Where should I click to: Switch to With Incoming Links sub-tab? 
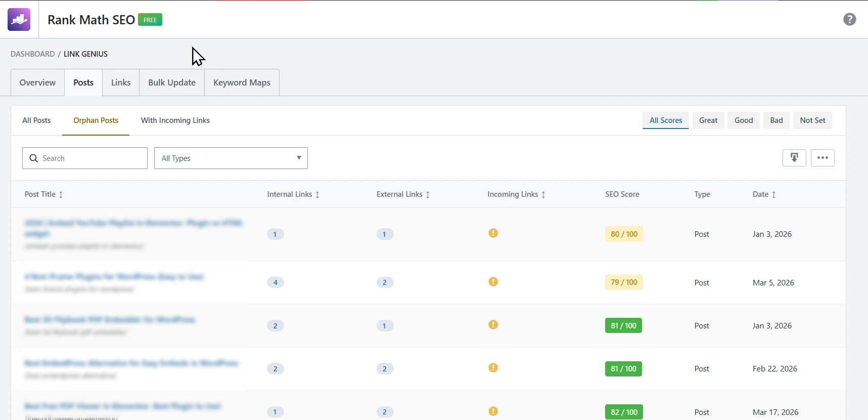pyautogui.click(x=175, y=120)
